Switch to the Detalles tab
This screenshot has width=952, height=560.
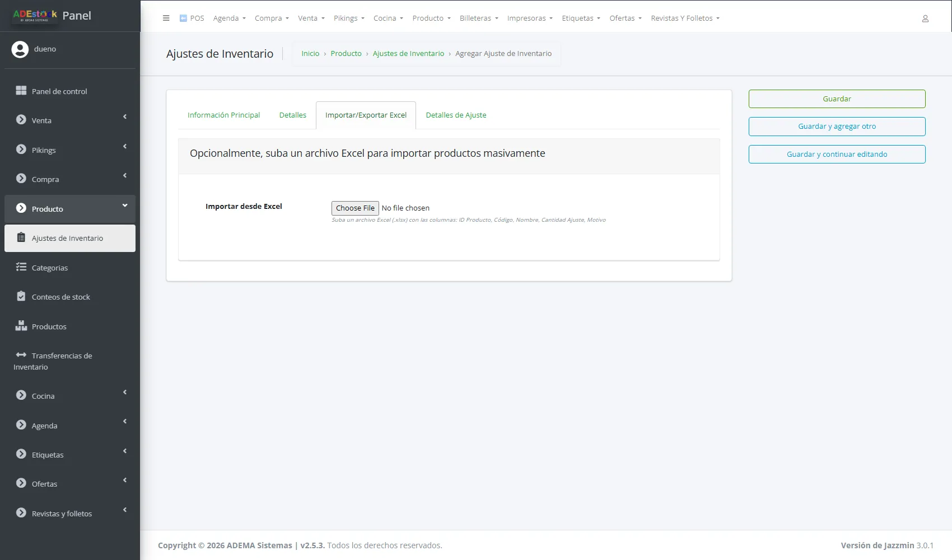(293, 115)
